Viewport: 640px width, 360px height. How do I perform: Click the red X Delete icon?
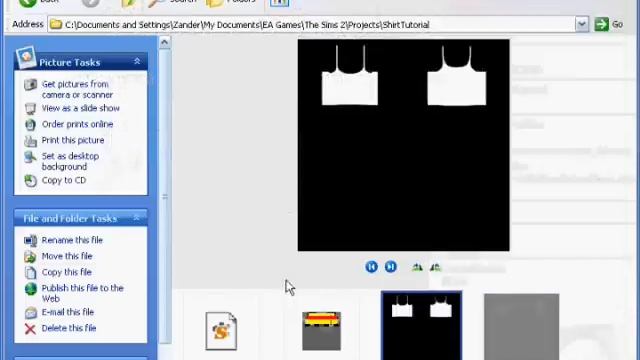(x=30, y=329)
